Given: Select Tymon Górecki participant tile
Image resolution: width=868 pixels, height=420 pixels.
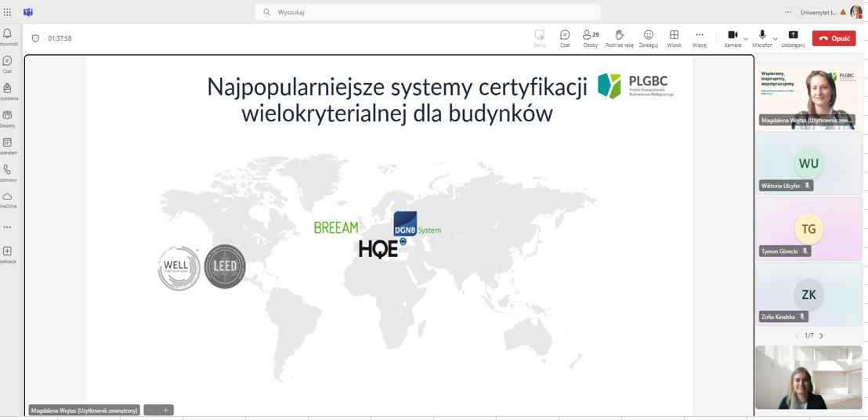Looking at the screenshot, I should [808, 229].
